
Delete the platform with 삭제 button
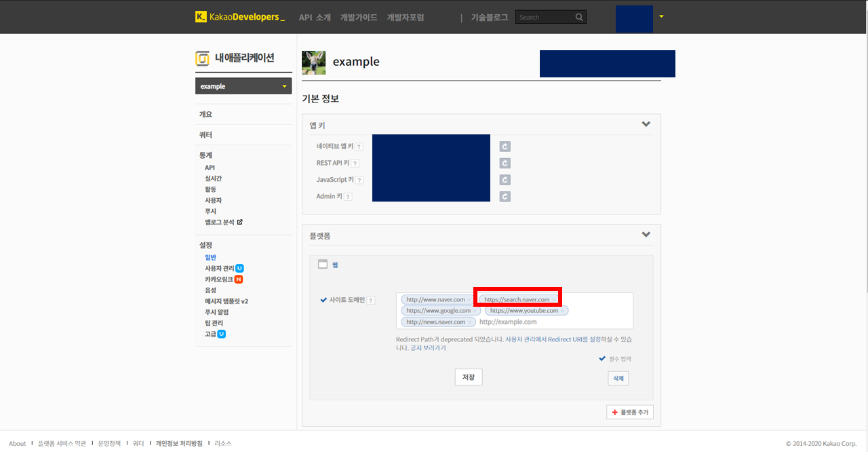[x=618, y=378]
